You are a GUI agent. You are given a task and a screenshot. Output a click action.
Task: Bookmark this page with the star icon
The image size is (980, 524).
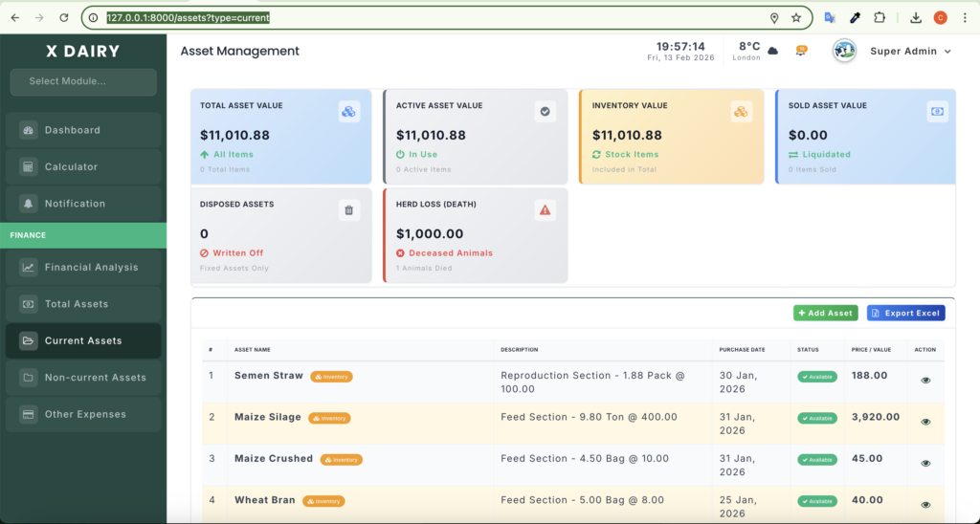click(796, 18)
